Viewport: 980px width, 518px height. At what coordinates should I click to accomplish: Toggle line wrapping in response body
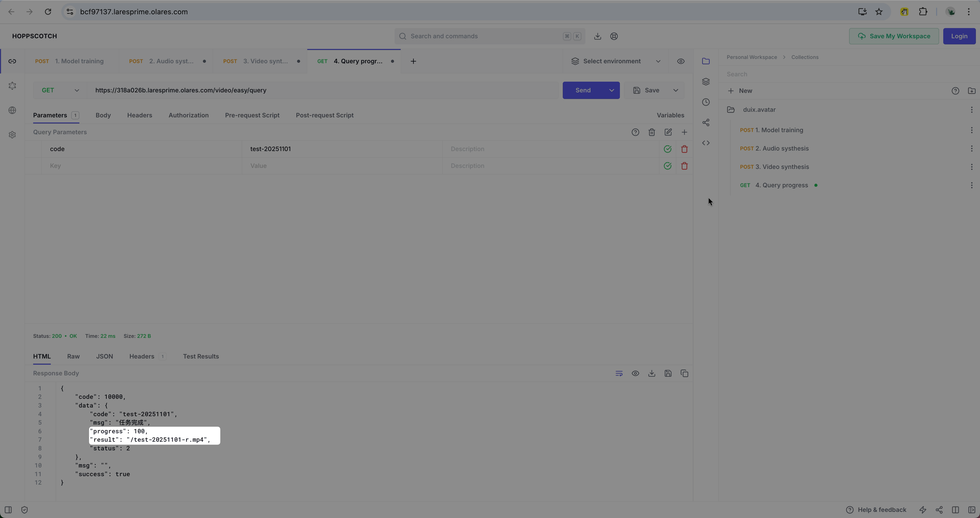(x=619, y=374)
